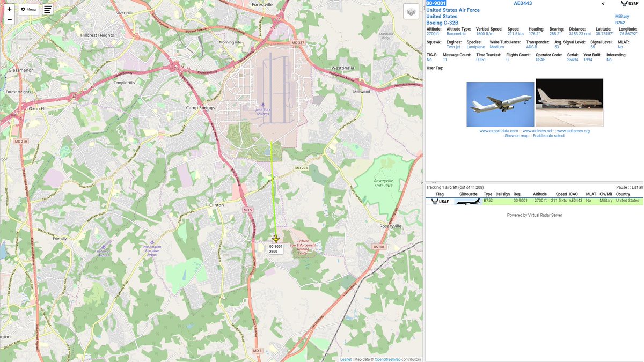This screenshot has height=362, width=644.
Task: Enable auto-select via link
Action: tap(548, 136)
